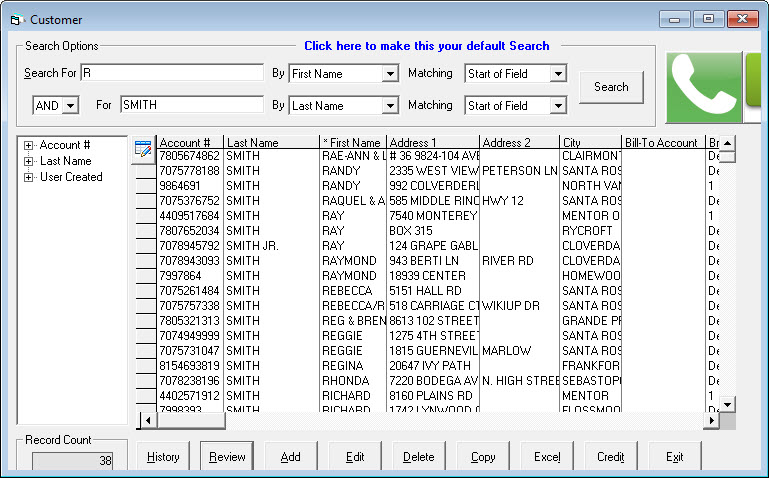Click the Delete button
This screenshot has width=769, height=478.
point(419,457)
